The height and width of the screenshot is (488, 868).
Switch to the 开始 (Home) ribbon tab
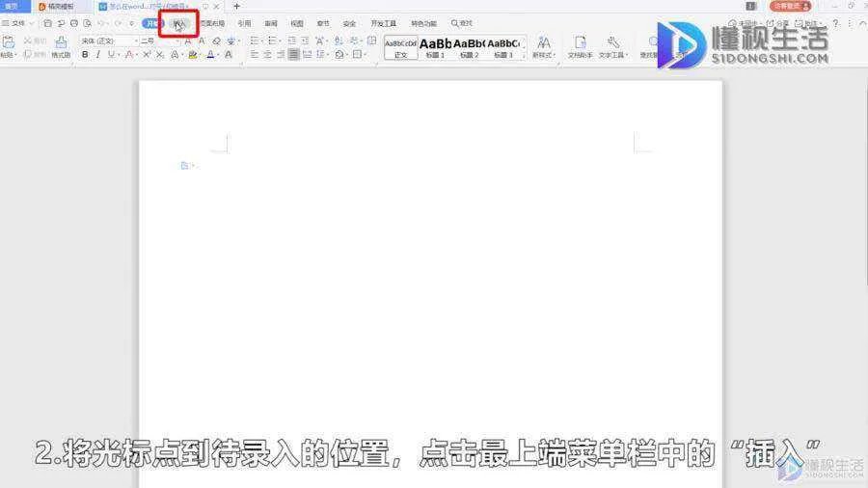[x=152, y=23]
